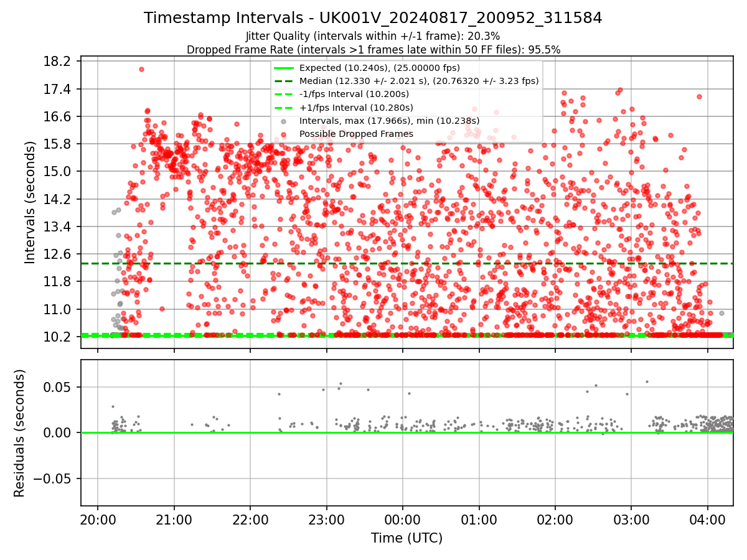
Task: Click the −0.05 residuals tick label
Action: 52,478
